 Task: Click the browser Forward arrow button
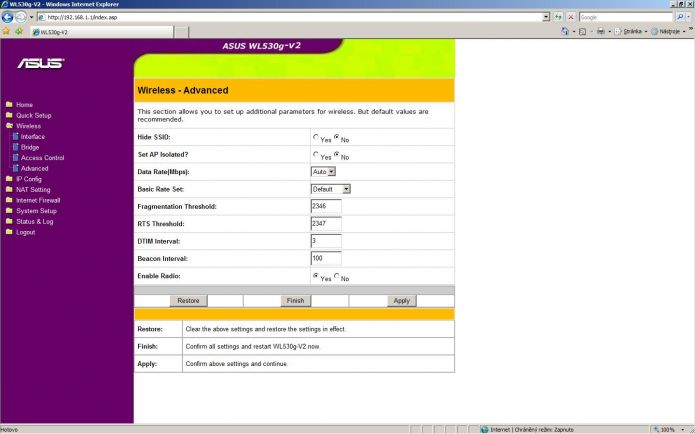tap(20, 17)
